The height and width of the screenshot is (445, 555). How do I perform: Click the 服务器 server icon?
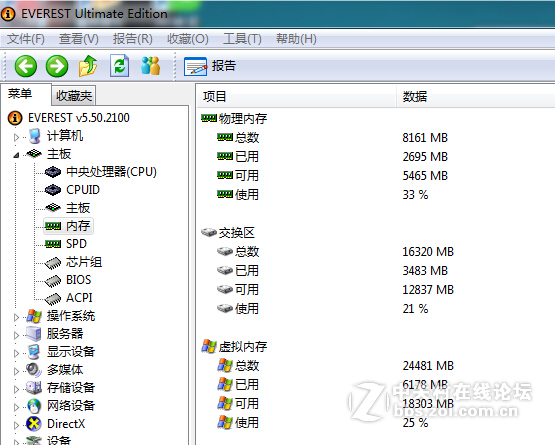34,334
